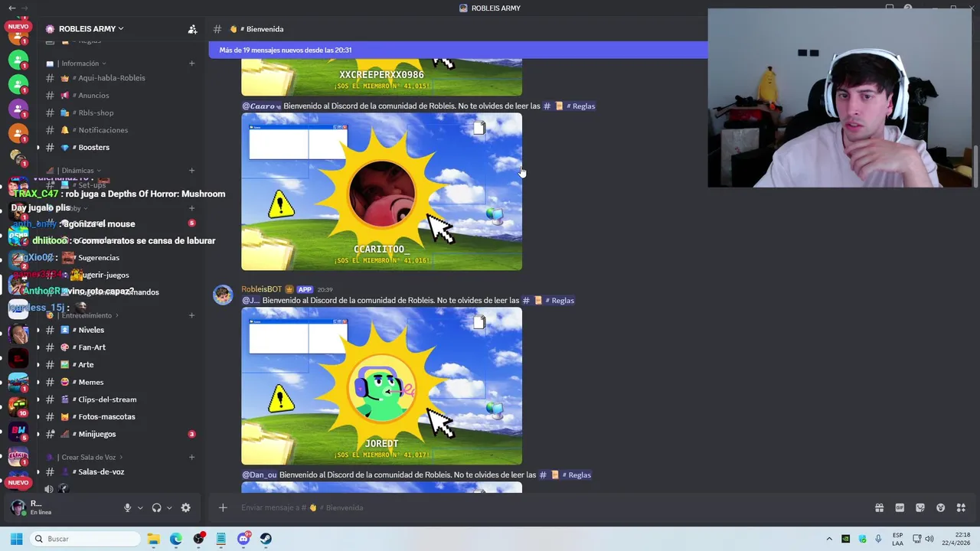
Task: Switch ESP LAA keyboard language
Action: tap(898, 539)
